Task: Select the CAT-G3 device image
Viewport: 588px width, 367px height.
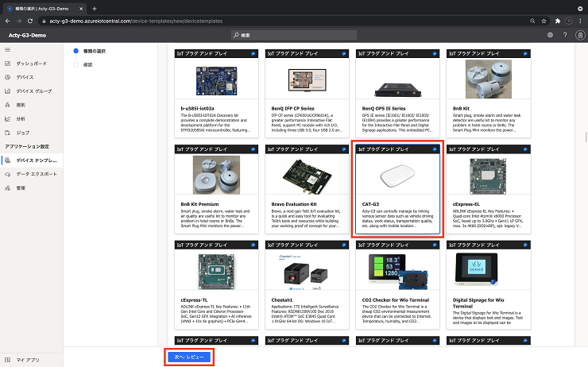Action: 397,176
